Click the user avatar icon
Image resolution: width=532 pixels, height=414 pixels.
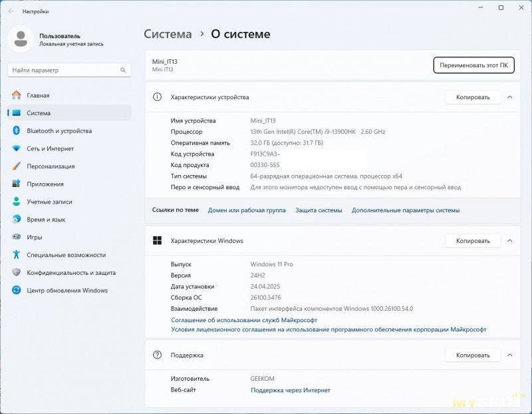click(21, 39)
